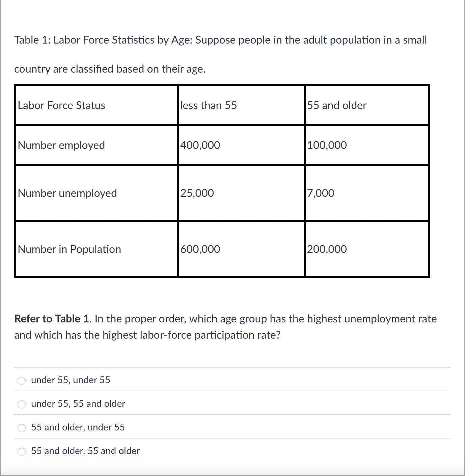This screenshot has height=476, width=465.
Task: Click the 'Number employed' row label
Action: (61, 145)
